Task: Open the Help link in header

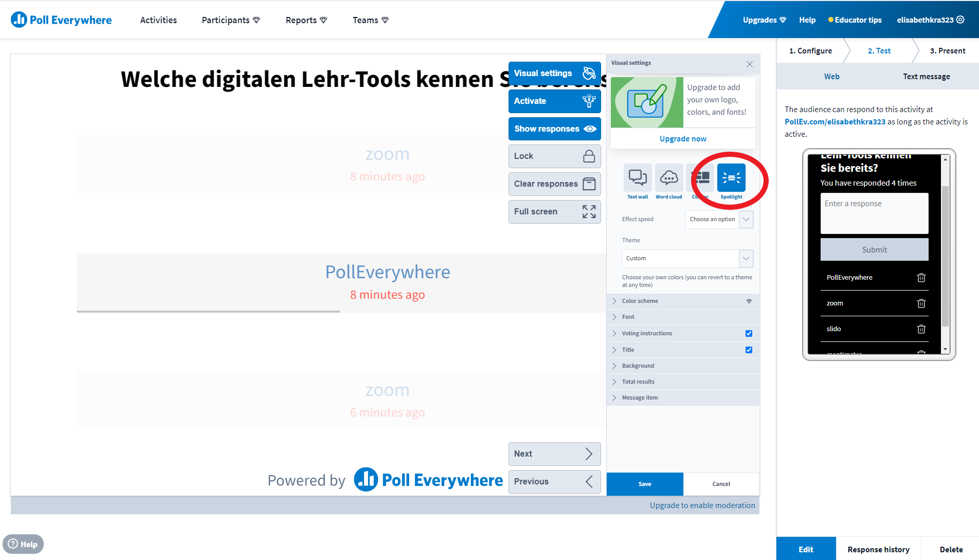Action: click(x=807, y=20)
